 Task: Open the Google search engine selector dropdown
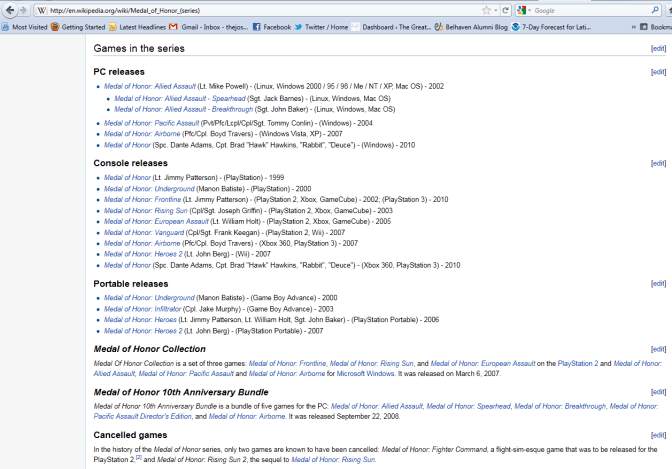click(524, 10)
